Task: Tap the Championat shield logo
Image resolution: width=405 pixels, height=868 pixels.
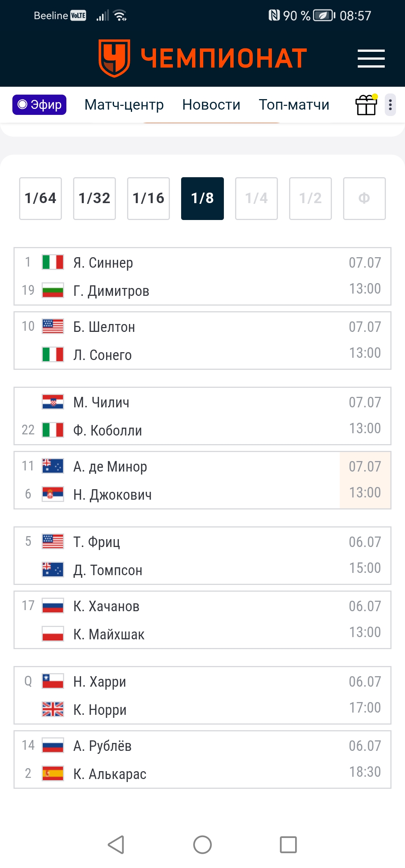Action: pyautogui.click(x=114, y=58)
